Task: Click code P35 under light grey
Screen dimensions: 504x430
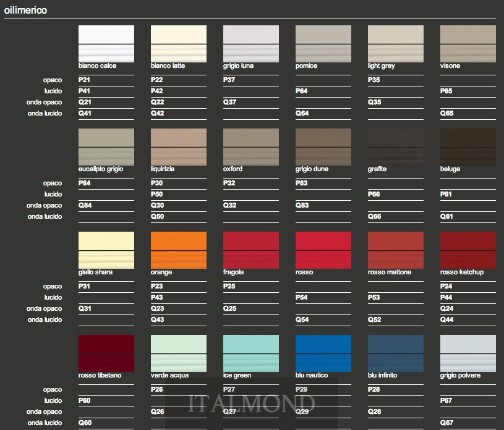Action: click(x=374, y=80)
